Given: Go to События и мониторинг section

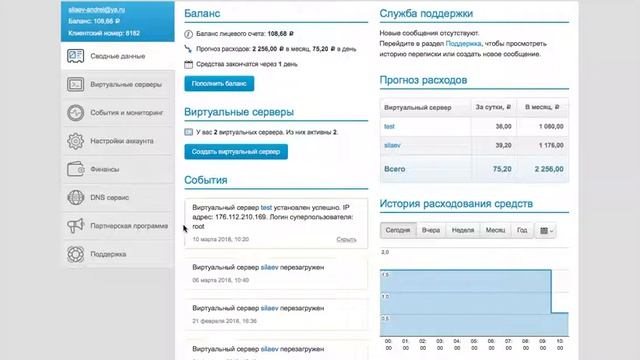Looking at the screenshot, I should [118, 113].
